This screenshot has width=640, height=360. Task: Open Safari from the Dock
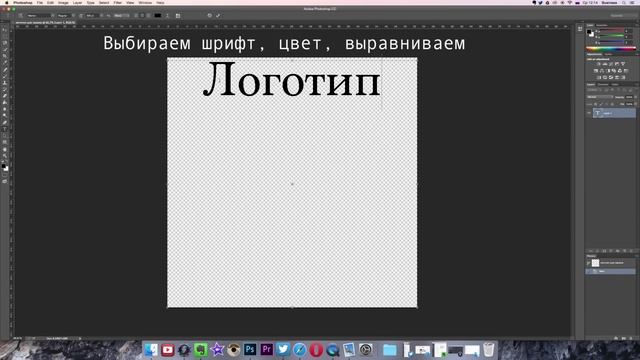(300, 349)
